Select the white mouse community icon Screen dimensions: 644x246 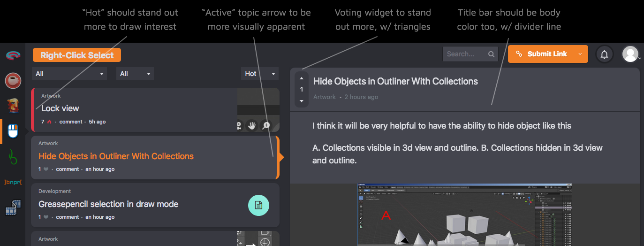click(13, 131)
